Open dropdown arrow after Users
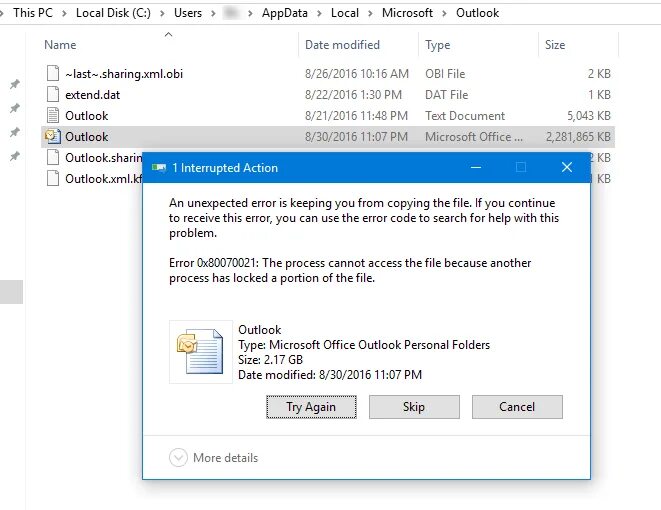Screen dimensions: 661x510 tap(213, 13)
